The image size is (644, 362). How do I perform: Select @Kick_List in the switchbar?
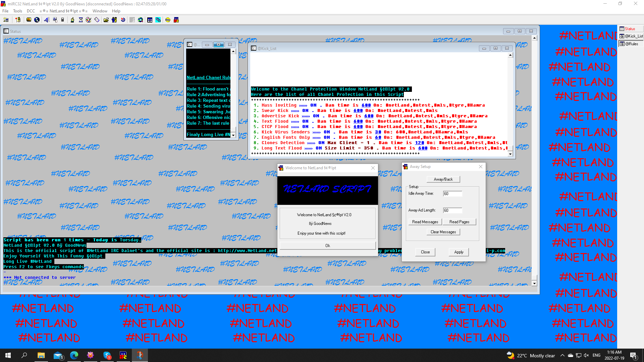[x=631, y=36]
